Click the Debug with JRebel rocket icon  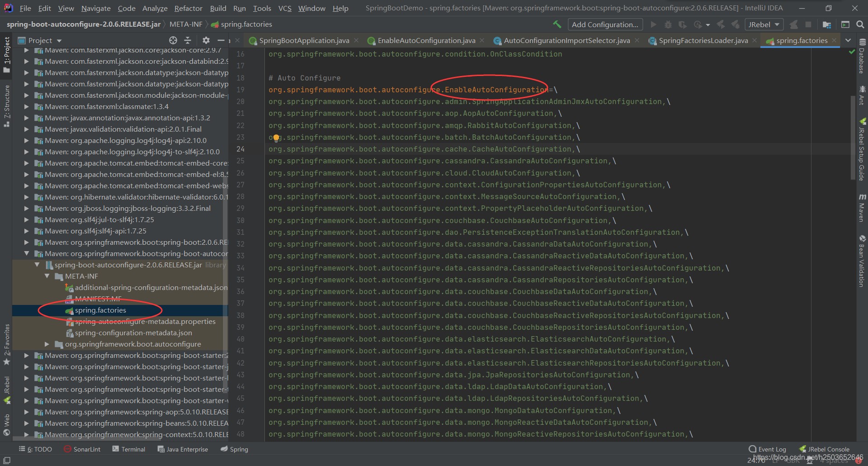pyautogui.click(x=736, y=24)
